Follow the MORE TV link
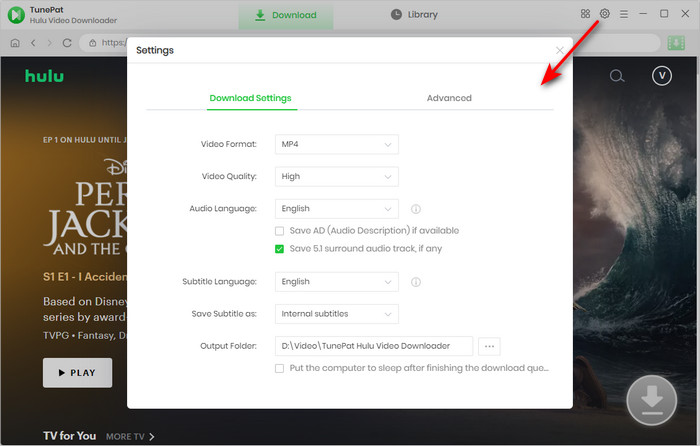700x446 pixels. pos(130,437)
